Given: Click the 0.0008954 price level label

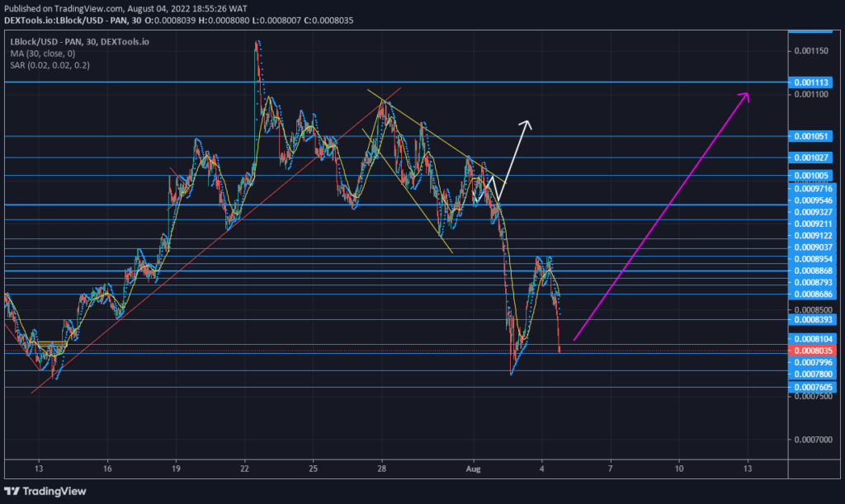Looking at the screenshot, I should pyautogui.click(x=813, y=259).
